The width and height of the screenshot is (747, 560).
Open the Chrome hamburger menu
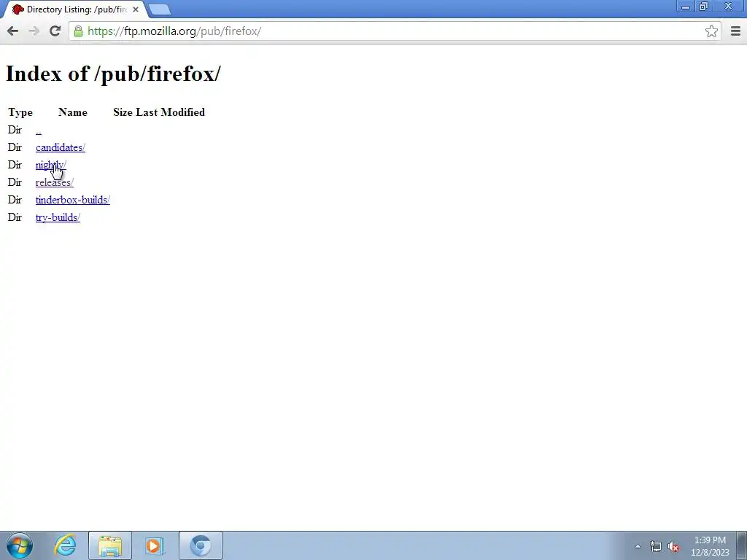click(x=735, y=31)
